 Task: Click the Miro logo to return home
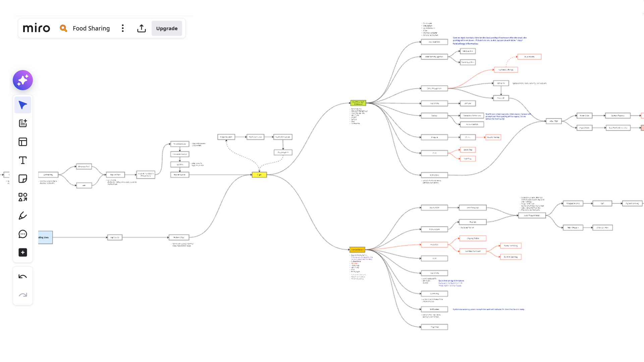[x=36, y=28]
